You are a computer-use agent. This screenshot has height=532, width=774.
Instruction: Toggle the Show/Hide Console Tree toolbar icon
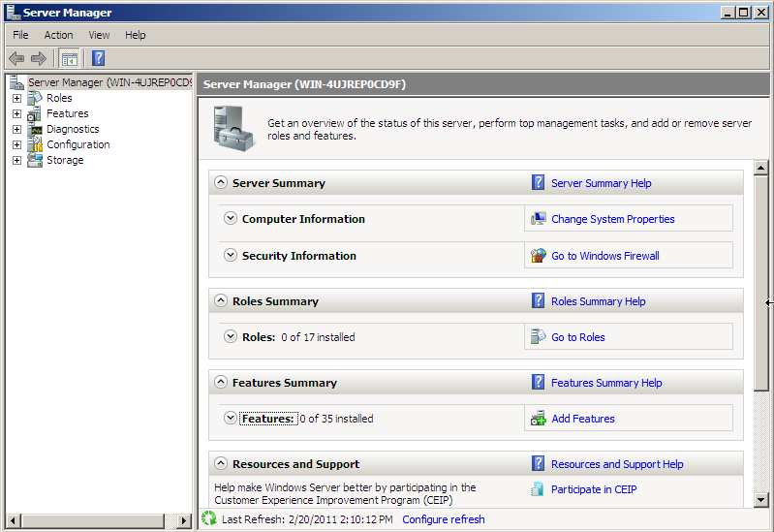[69, 59]
